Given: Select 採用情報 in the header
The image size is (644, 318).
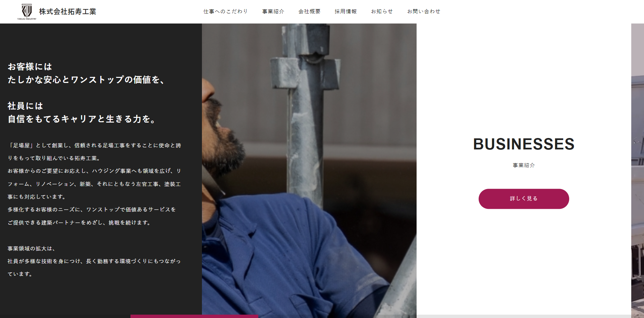Looking at the screenshot, I should pyautogui.click(x=346, y=11).
